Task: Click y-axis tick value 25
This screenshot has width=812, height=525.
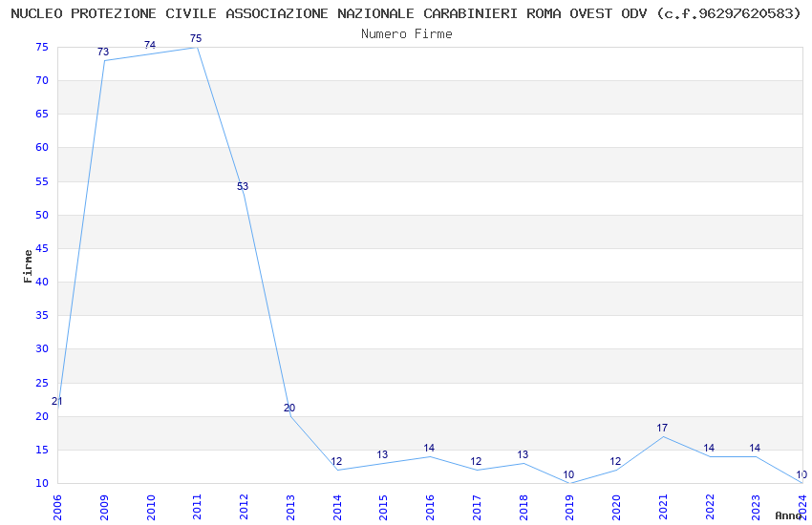Action: point(42,383)
